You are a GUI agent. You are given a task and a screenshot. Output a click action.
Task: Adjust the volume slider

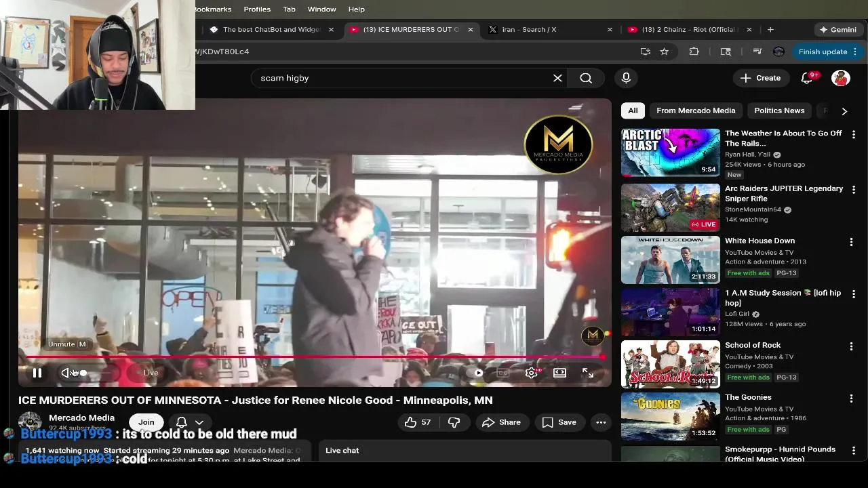92,373
